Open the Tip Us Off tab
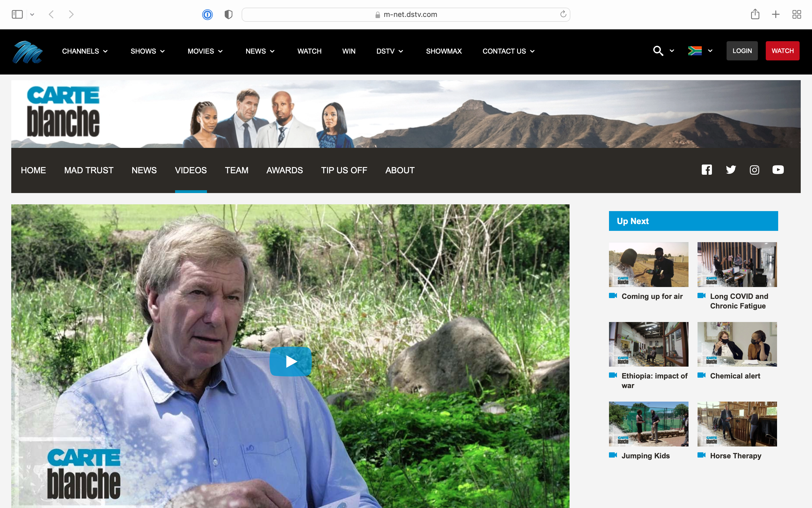Image resolution: width=812 pixels, height=508 pixels. point(344,170)
